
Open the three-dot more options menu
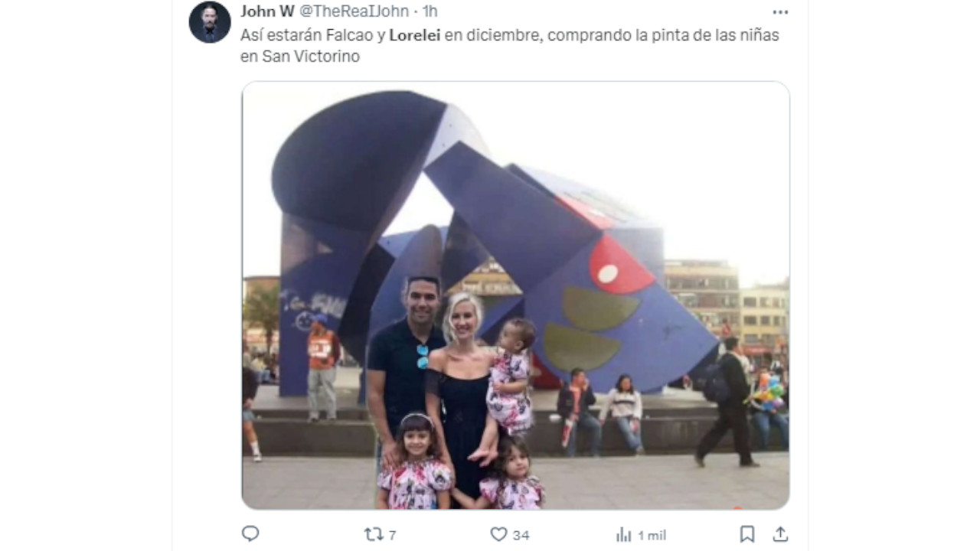coord(780,11)
